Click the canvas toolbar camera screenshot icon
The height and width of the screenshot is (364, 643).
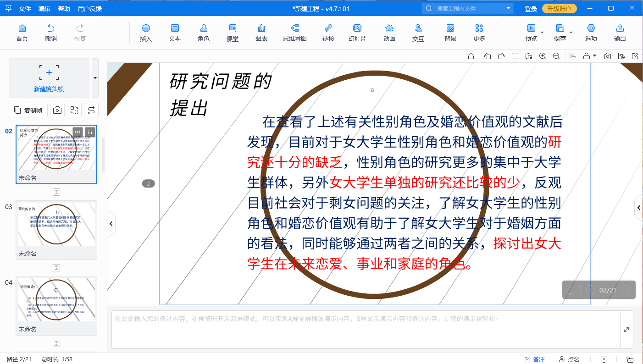coord(608,56)
